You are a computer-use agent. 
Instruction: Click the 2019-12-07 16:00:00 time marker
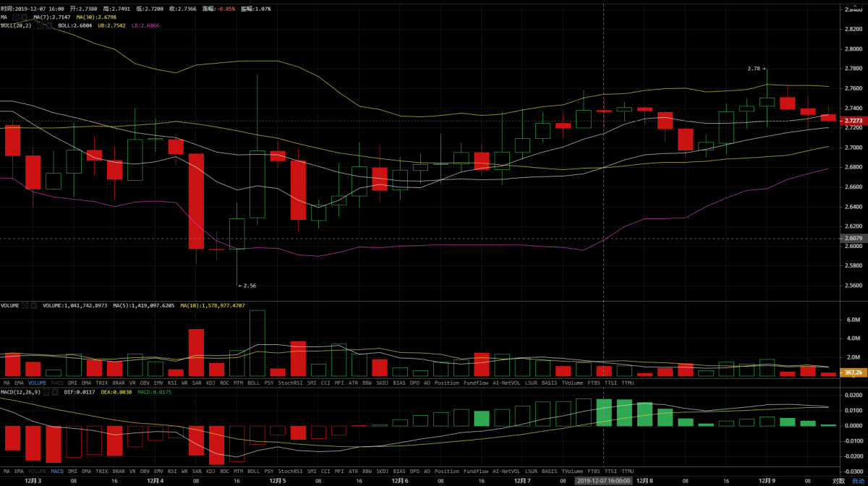pos(603,480)
